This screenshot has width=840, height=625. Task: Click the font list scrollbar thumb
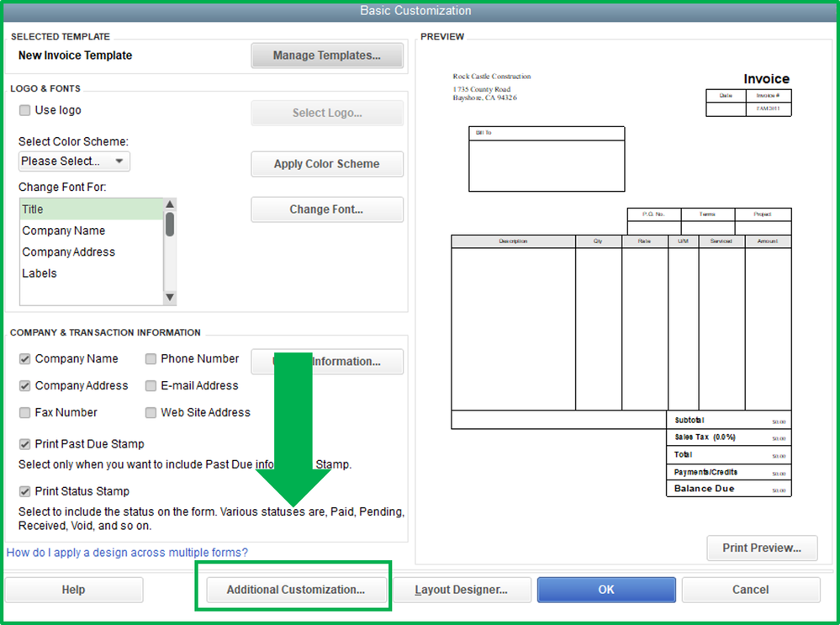tap(170, 224)
